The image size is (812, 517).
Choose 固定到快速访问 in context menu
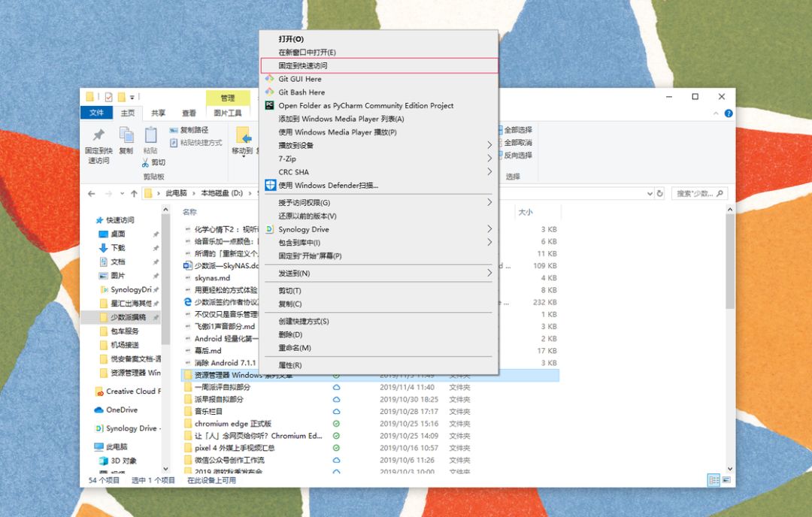pos(379,65)
